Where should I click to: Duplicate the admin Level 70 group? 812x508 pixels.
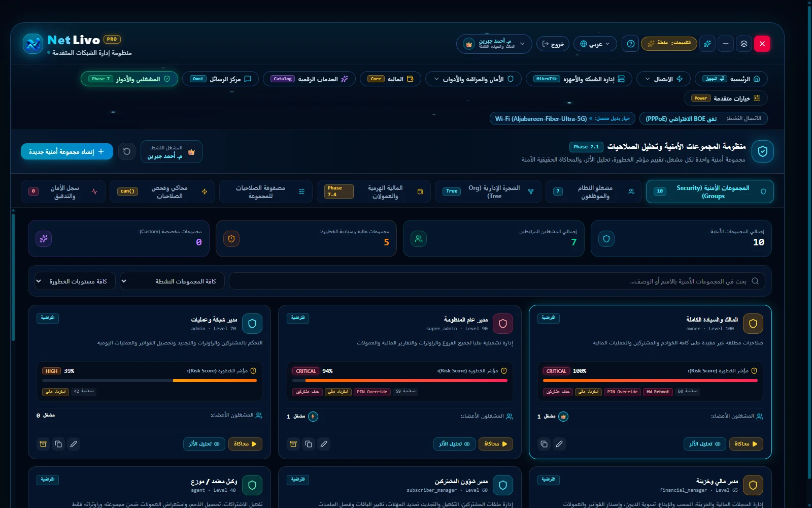pyautogui.click(x=58, y=444)
